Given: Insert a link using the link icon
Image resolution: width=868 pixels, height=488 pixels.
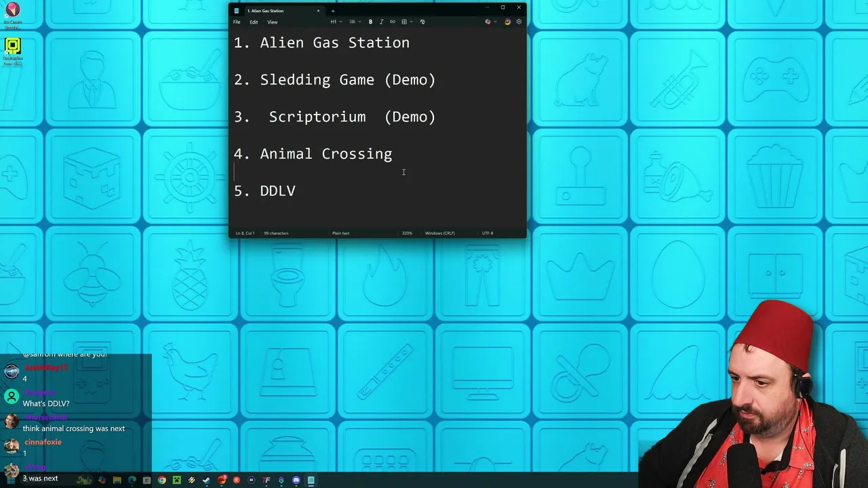Looking at the screenshot, I should click(x=392, y=22).
